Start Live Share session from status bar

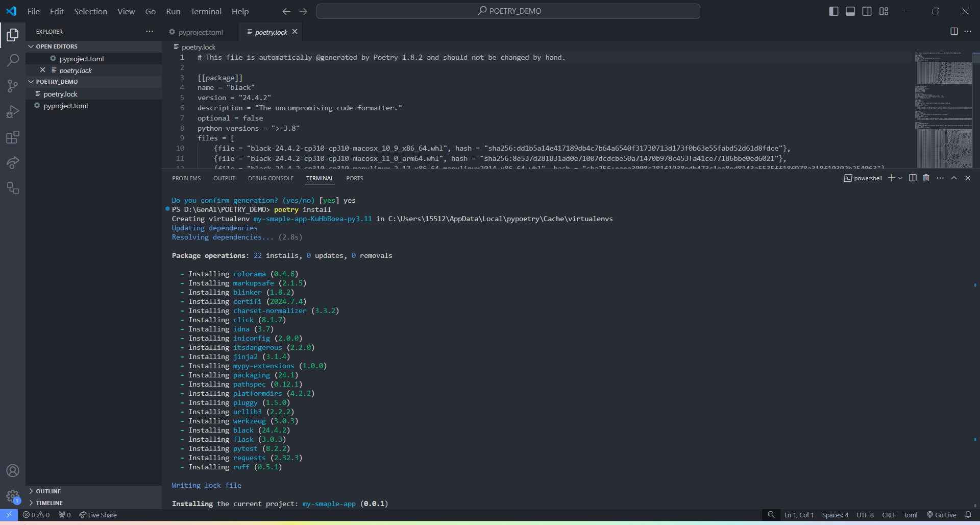tap(98, 515)
